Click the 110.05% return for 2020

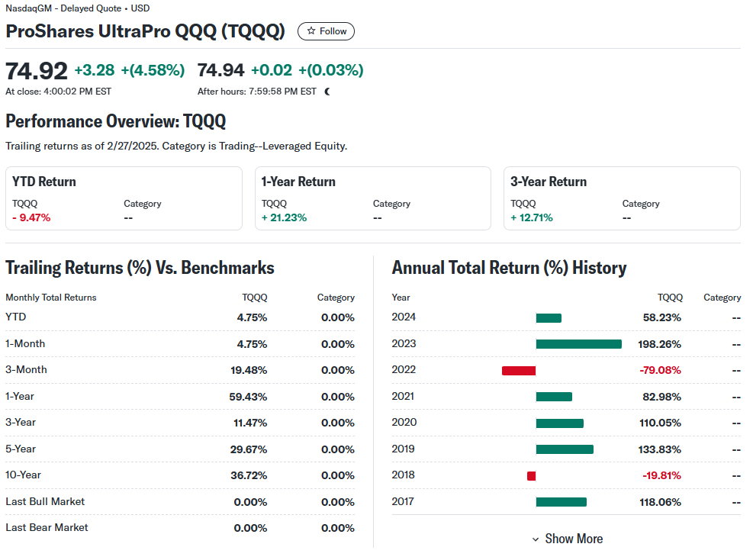[661, 423]
